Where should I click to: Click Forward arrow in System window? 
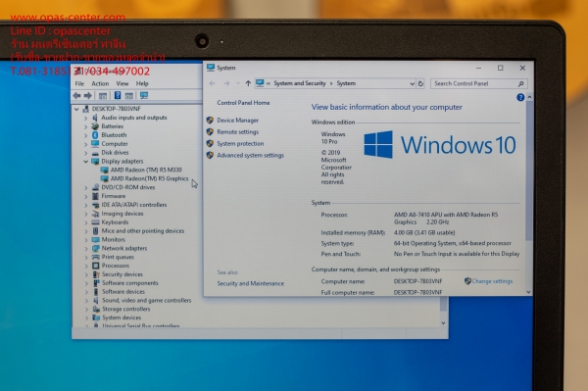coord(226,83)
